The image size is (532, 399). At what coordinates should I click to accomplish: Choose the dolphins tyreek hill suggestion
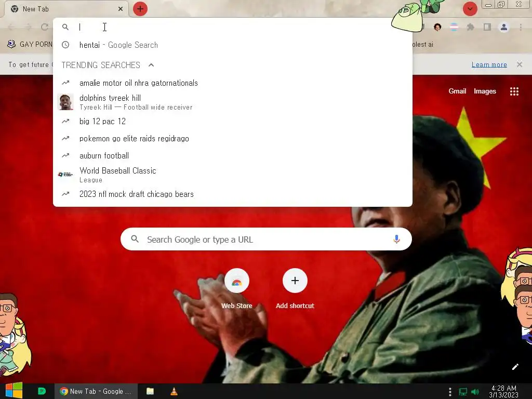coord(233,102)
